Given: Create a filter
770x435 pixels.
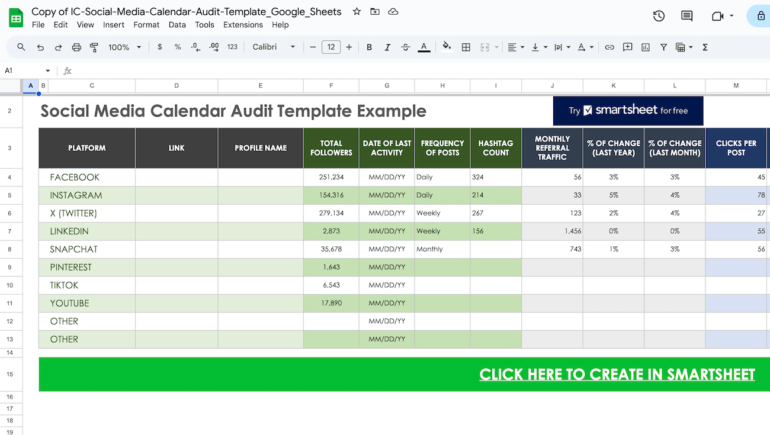Looking at the screenshot, I should point(663,47).
